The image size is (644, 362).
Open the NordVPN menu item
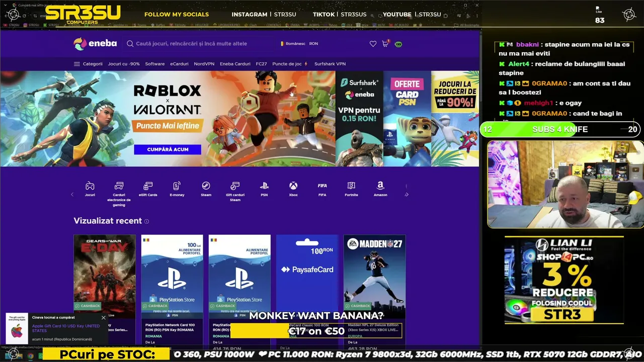click(x=204, y=64)
